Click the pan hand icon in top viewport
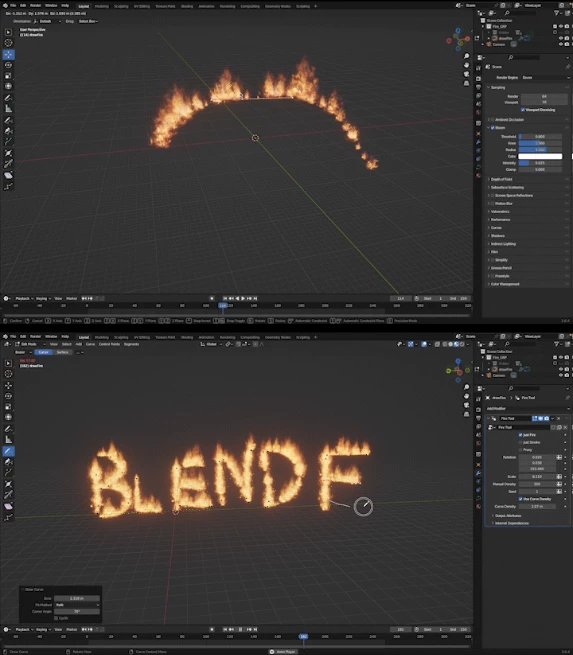The width and height of the screenshot is (573, 655). (466, 65)
